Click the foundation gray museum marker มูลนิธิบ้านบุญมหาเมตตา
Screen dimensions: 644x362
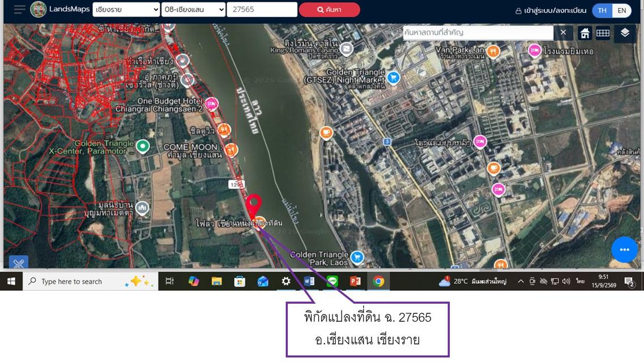pos(142,208)
